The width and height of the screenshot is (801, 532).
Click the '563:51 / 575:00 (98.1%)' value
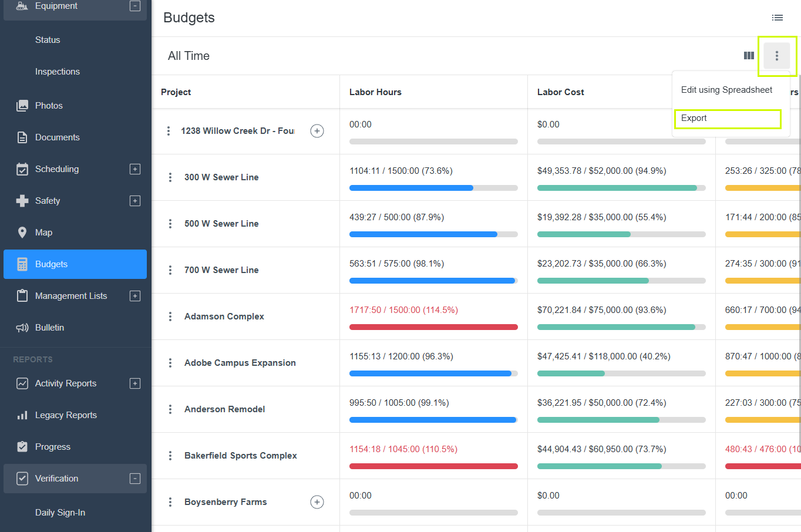pyautogui.click(x=396, y=264)
